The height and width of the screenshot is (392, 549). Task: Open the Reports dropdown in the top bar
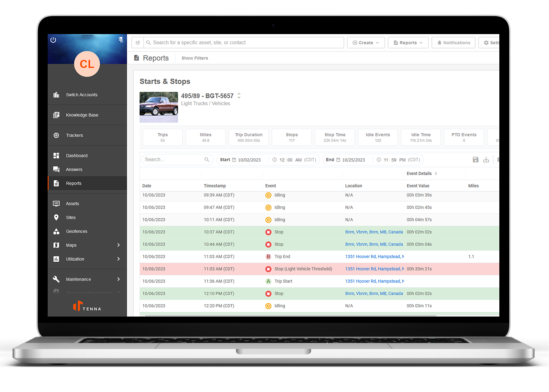(x=408, y=42)
